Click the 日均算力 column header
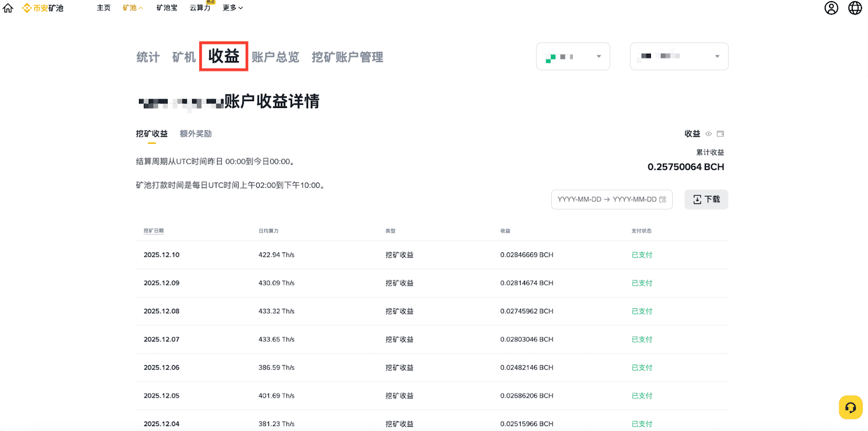 tap(269, 231)
